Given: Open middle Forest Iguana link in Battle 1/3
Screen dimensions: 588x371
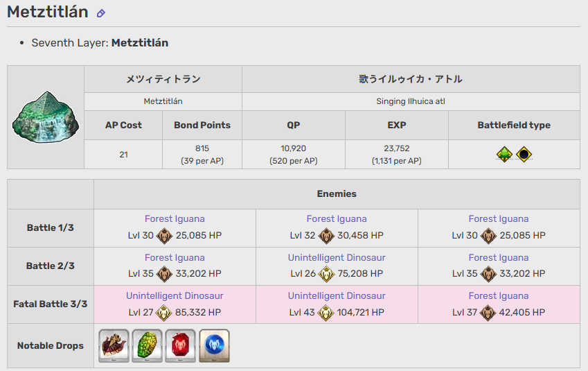Looking at the screenshot, I should [x=337, y=219].
